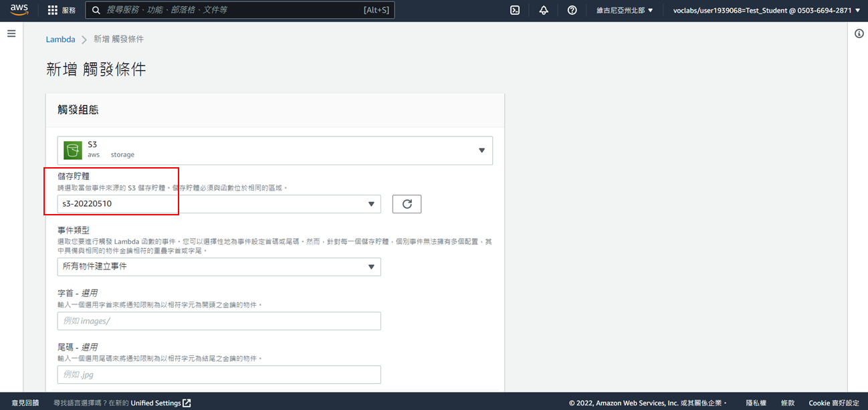Screen dimensions: 868x410
Task: Open the 條款 terms link
Action: click(788, 403)
